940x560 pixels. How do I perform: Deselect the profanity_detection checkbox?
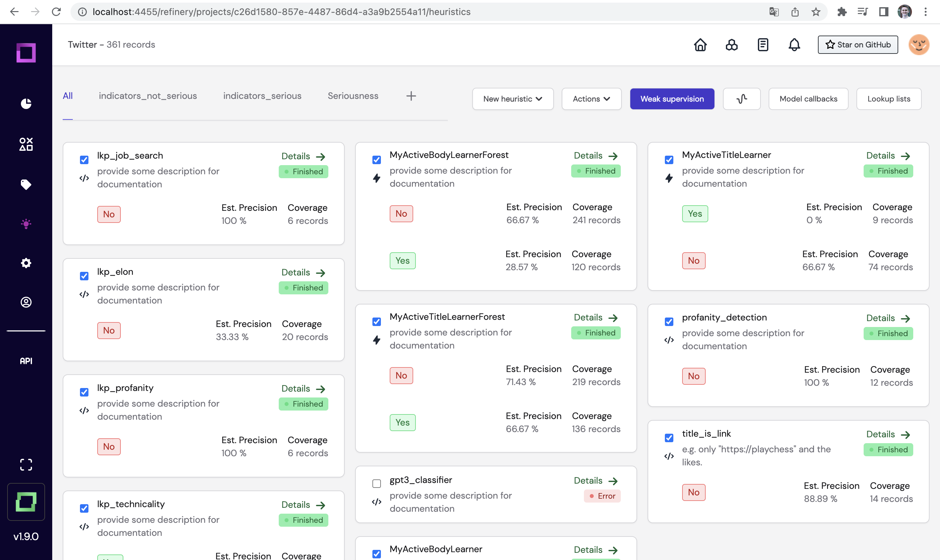click(x=669, y=322)
